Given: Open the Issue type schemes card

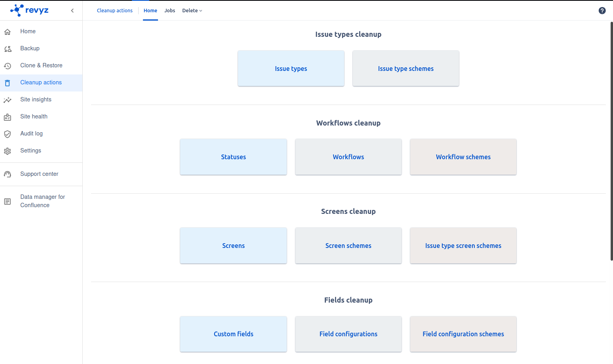Looking at the screenshot, I should (405, 69).
